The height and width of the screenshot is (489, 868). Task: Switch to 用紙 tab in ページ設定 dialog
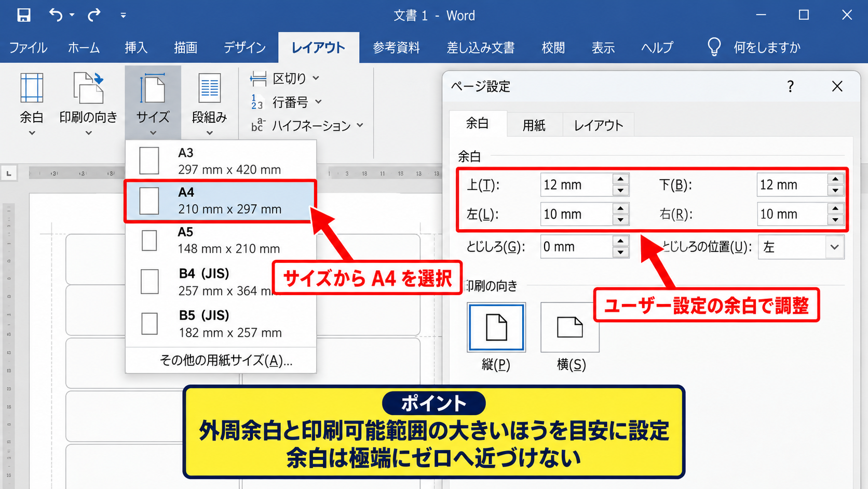[534, 125]
